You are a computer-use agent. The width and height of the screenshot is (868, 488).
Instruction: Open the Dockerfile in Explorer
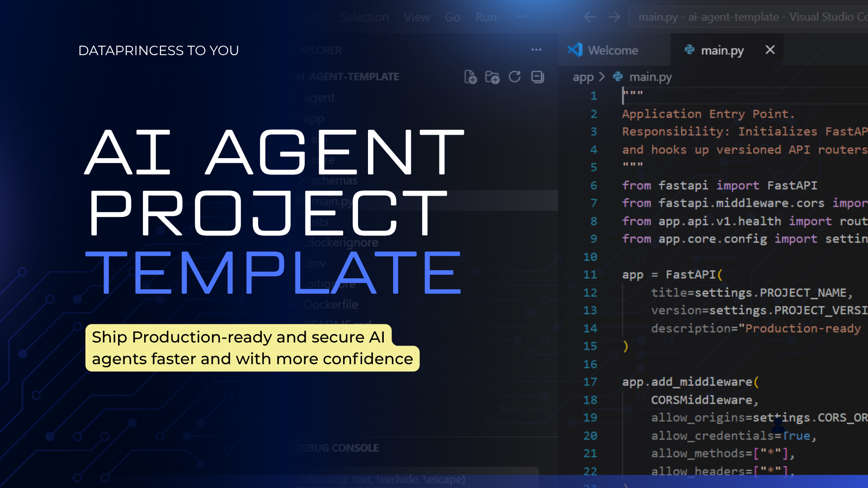330,305
